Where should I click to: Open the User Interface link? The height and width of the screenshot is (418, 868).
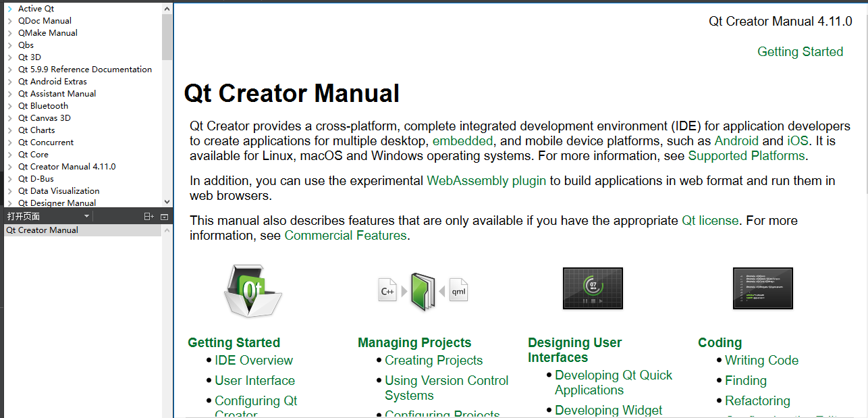pyautogui.click(x=254, y=381)
